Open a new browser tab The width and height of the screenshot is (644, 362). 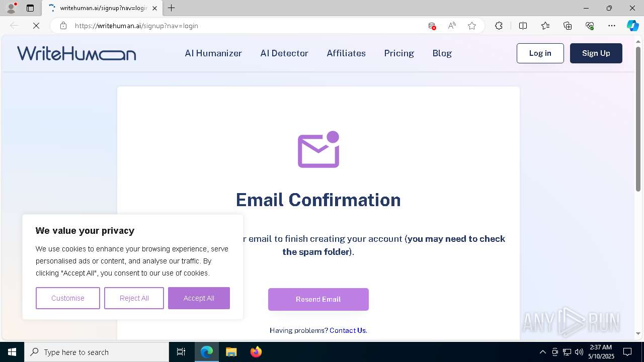point(172,8)
